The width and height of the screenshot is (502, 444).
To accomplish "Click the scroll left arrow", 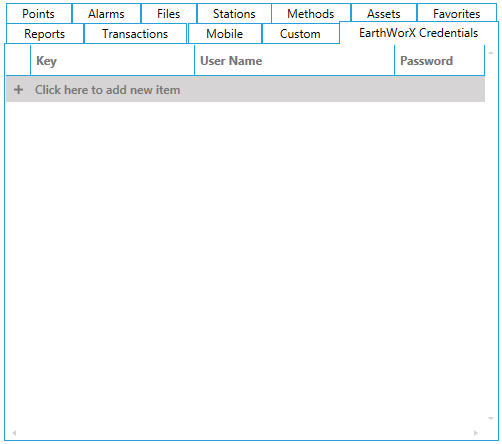I will point(14,433).
